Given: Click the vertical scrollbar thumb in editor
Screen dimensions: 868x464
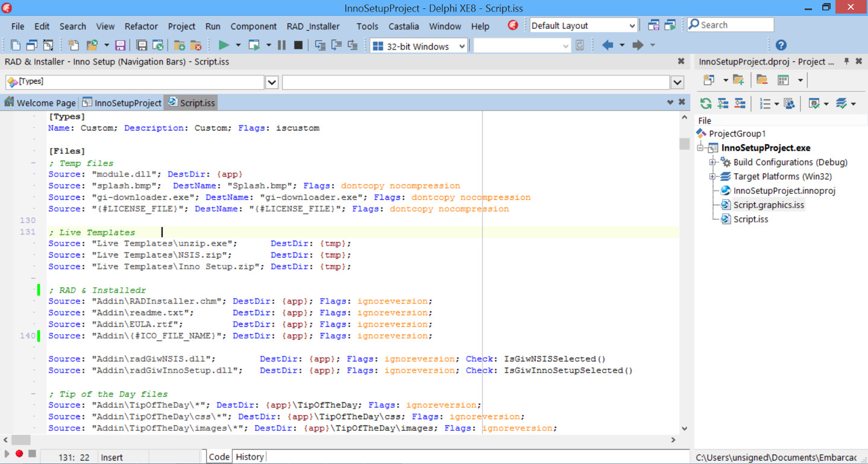Looking at the screenshot, I should click(x=684, y=144).
